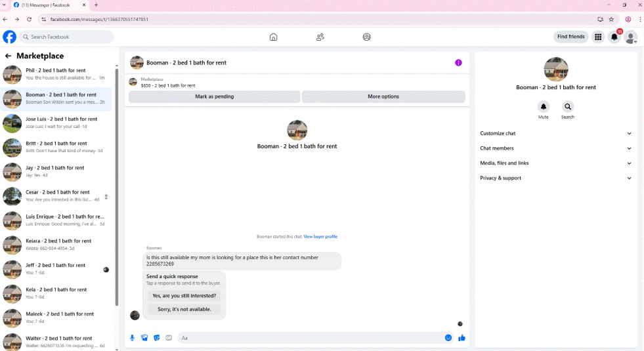Screen dimensions: 644x351
Task: Open the Friends icon in top navigation
Action: pyautogui.click(x=320, y=37)
